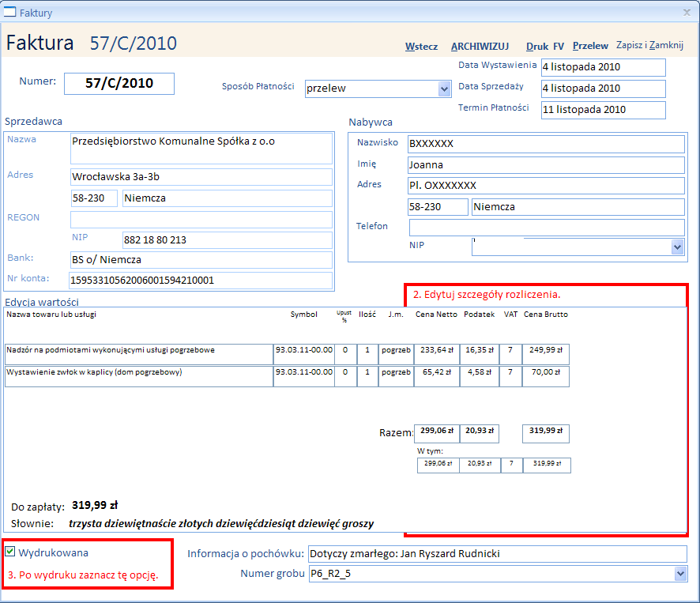
Task: Click the Symbol cell in the Nadzór row
Action: (304, 354)
